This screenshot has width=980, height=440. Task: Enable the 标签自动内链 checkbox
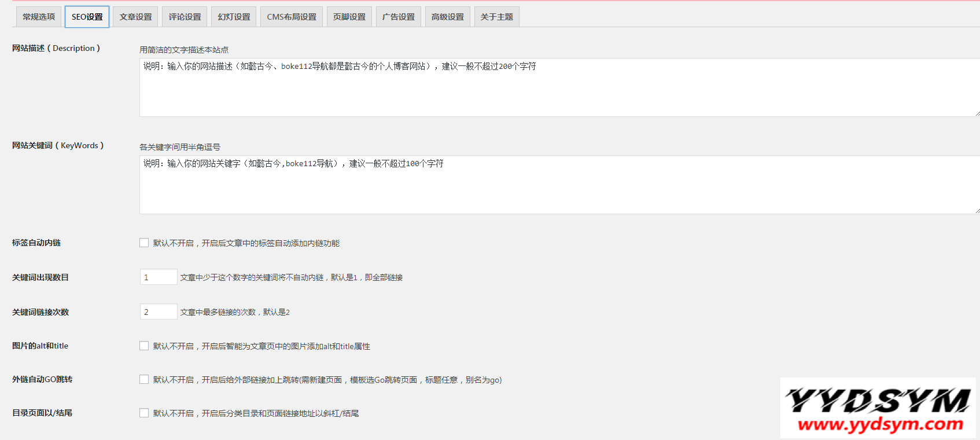(144, 243)
